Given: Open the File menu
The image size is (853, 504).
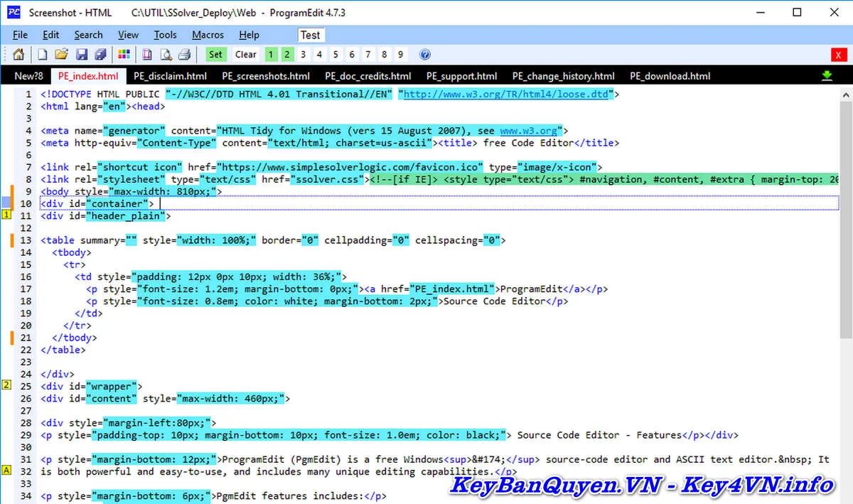Looking at the screenshot, I should (20, 35).
